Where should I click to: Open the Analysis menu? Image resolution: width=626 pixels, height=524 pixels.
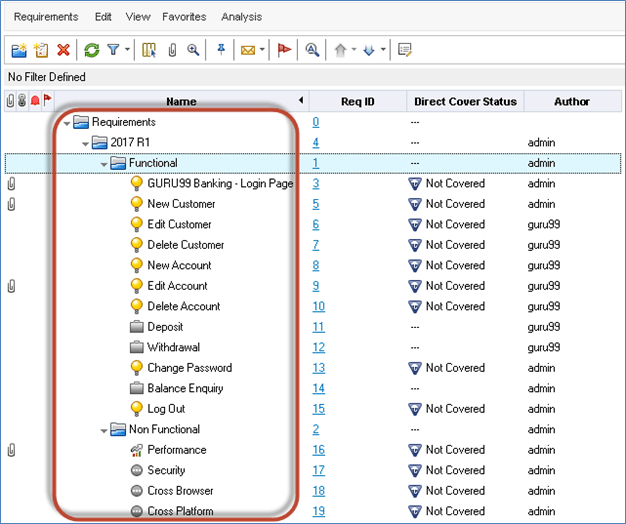pos(241,17)
